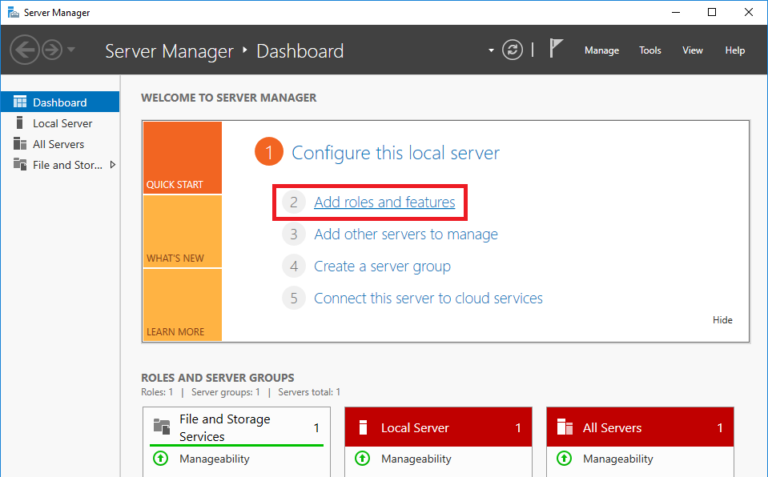Click the File and Storage Services tile icon
This screenshot has width=768, height=477.
(x=161, y=427)
